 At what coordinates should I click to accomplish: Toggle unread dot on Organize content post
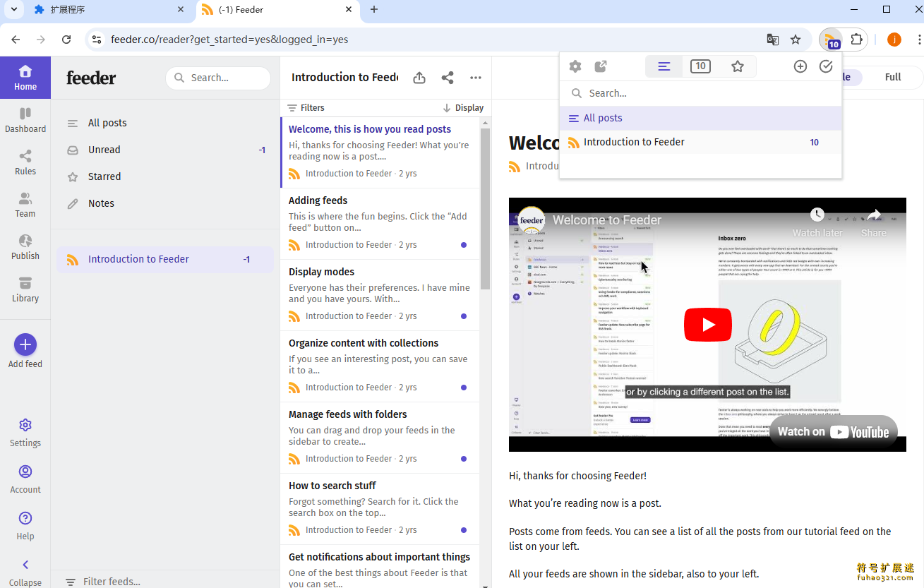pyautogui.click(x=464, y=388)
